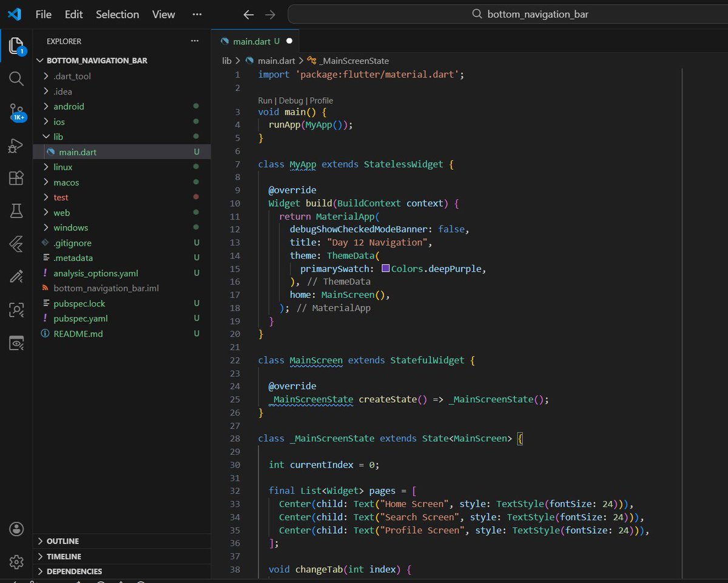Open README.md file
728x583 pixels.
[x=78, y=334]
